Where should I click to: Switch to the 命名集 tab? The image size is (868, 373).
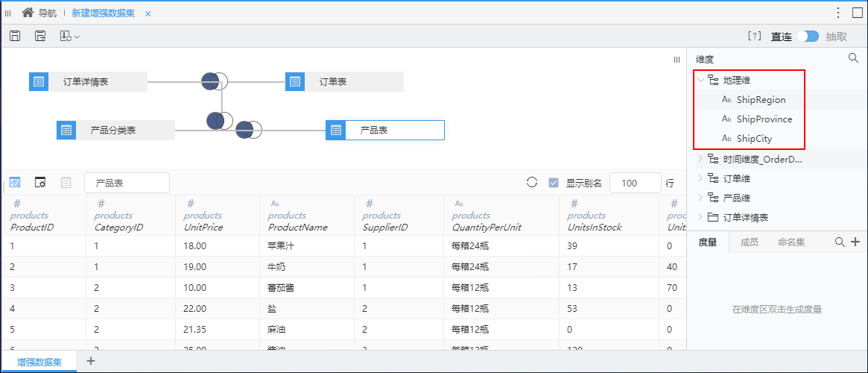(x=791, y=242)
